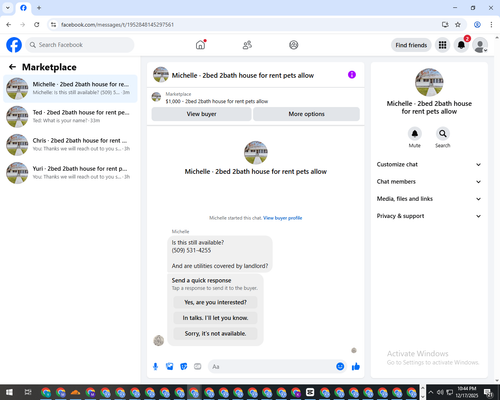View site information icon in address bar
This screenshot has height=400, width=500.
tap(53, 25)
